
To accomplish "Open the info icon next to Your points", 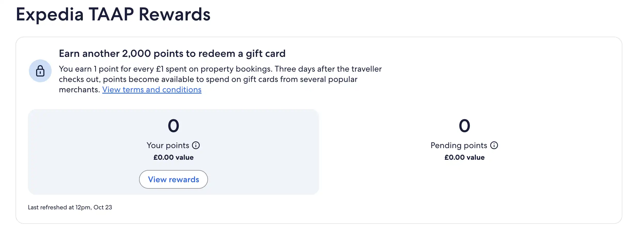I will pyautogui.click(x=196, y=145).
